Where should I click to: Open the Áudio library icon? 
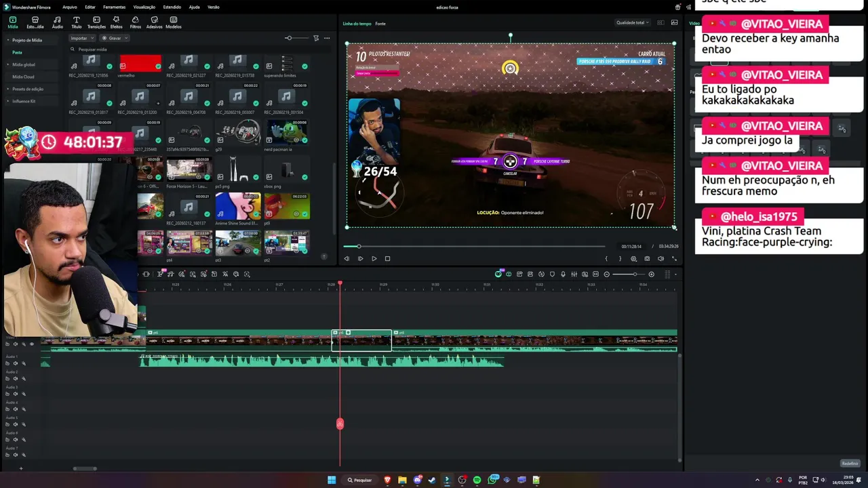57,22
